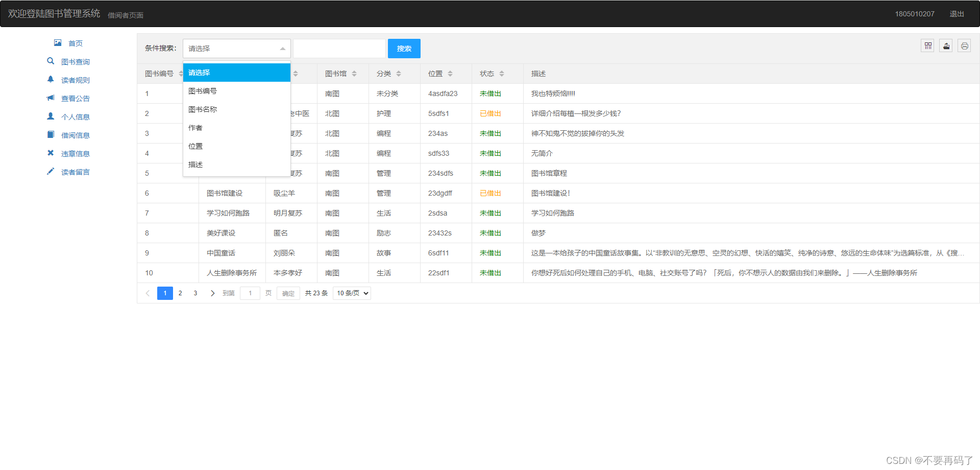Sort by 位置 column arrows
Screen dimensions: 980x470
tap(450, 74)
